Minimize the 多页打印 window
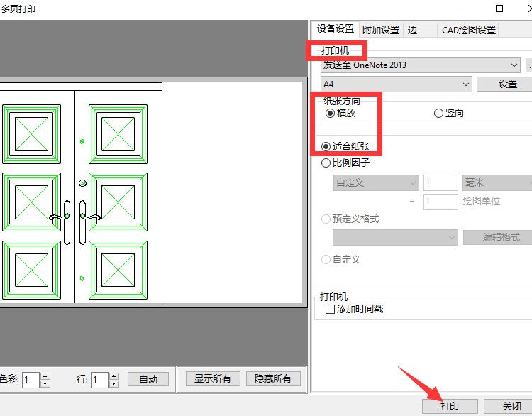This screenshot has height=416, width=532. 467,9
